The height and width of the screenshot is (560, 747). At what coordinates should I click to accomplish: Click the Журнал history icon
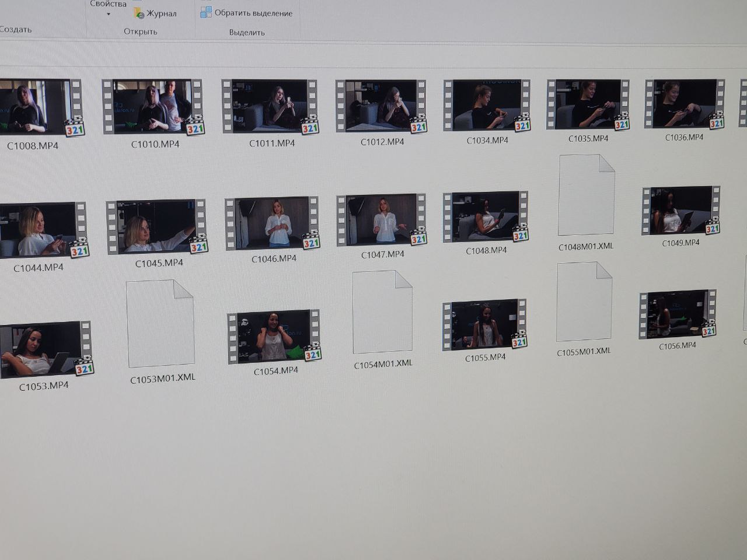(x=139, y=12)
